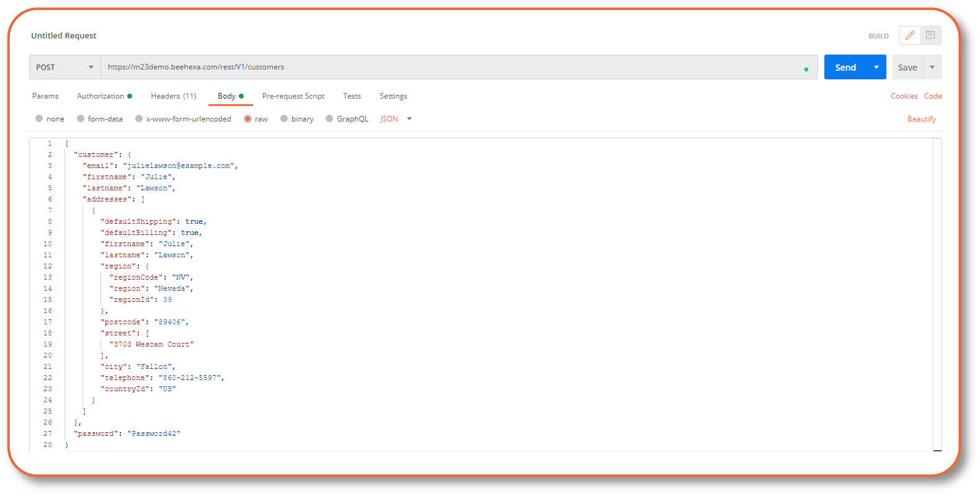Image resolution: width=980 pixels, height=496 pixels.
Task: Click the defaultBilling true value
Action: pyautogui.click(x=189, y=232)
